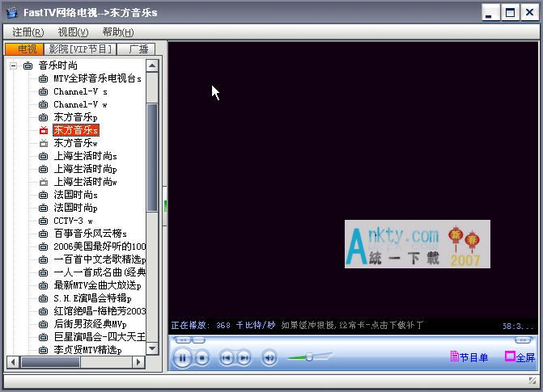Click the TV icon of 最新MTV金曲大放送p

click(43, 285)
